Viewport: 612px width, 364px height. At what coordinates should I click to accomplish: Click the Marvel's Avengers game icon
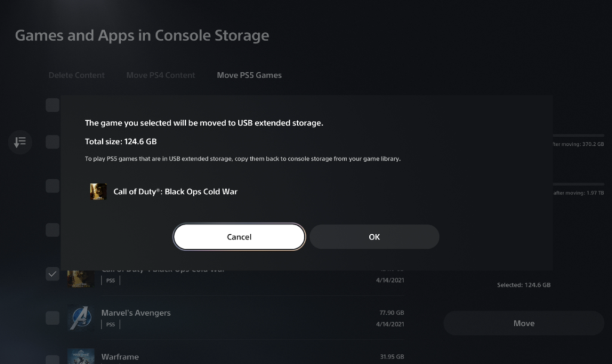(81, 318)
